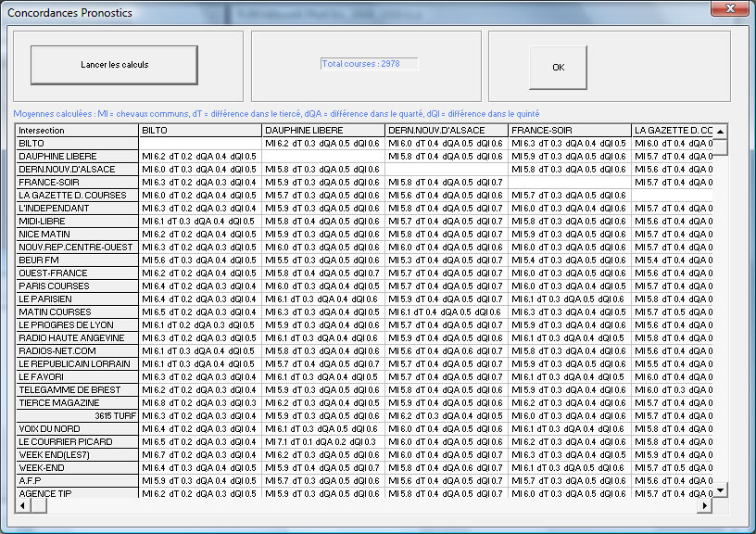Click the LA GAZETTE D. column header
The height and width of the screenshot is (534, 756).
tap(673, 131)
